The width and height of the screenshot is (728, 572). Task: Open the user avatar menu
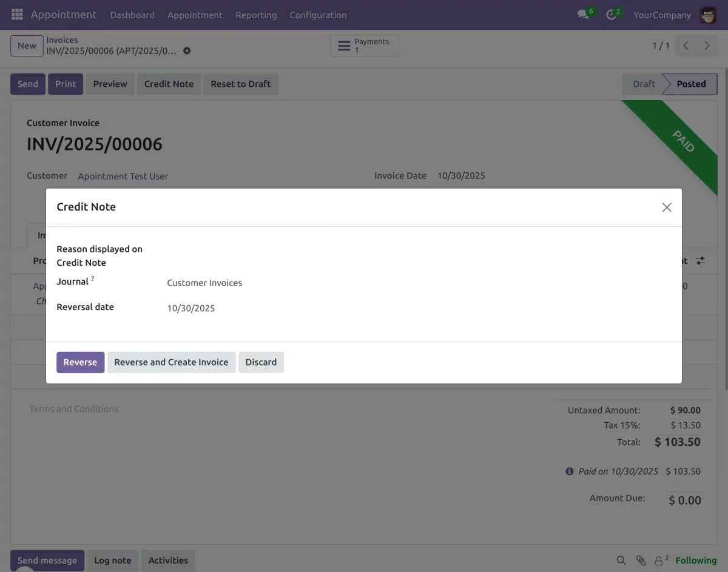tap(708, 15)
